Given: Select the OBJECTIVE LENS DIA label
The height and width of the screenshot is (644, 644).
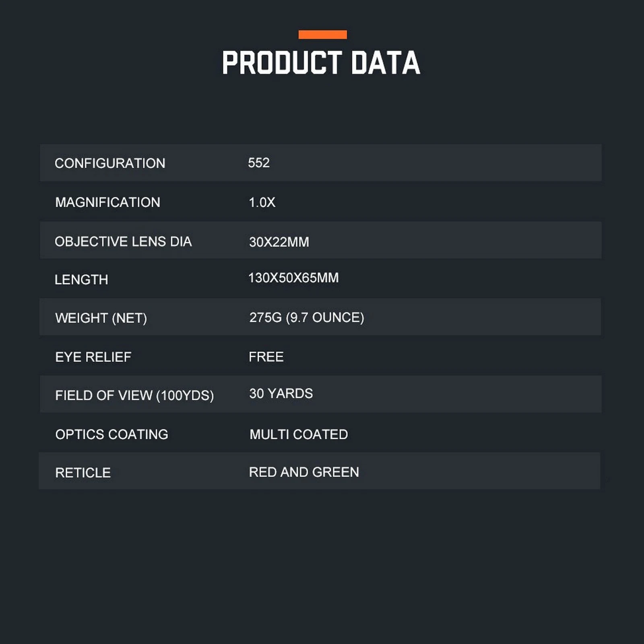Looking at the screenshot, I should [x=123, y=242].
